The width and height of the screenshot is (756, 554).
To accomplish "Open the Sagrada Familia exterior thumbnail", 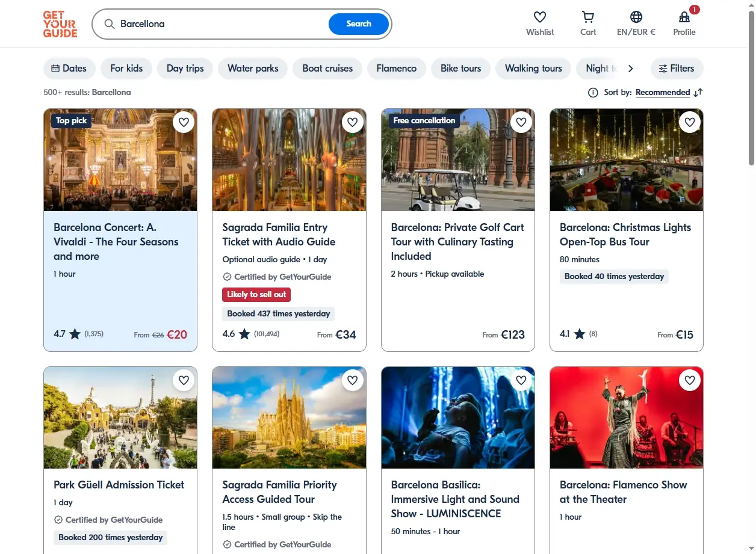I will 289,418.
